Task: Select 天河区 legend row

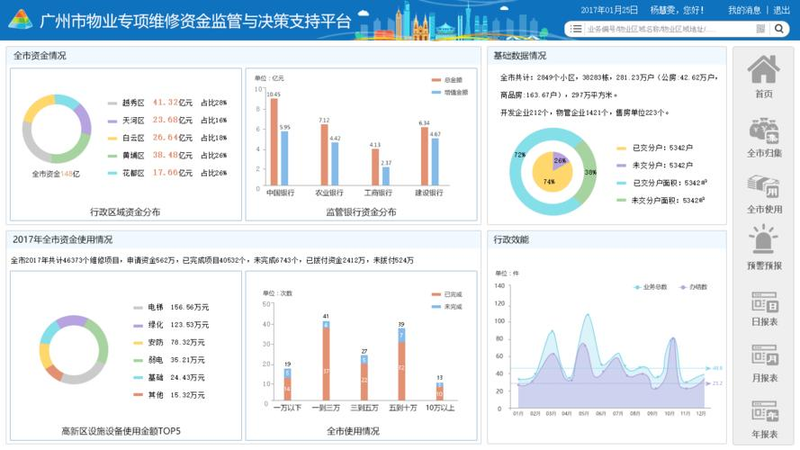Action: (x=167, y=120)
